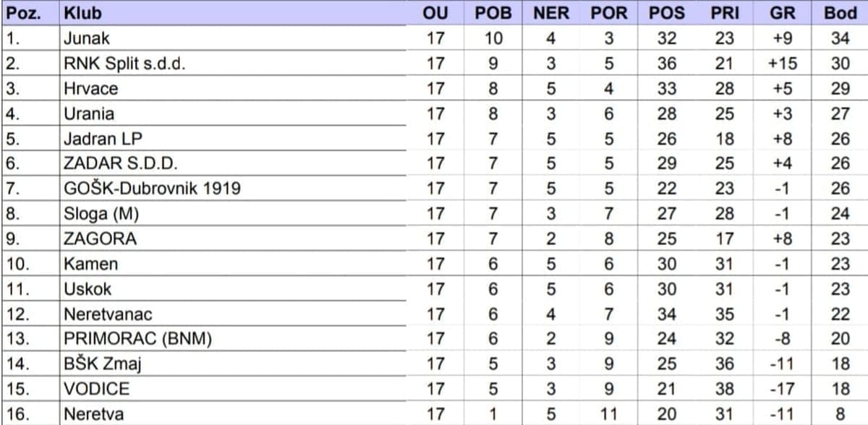This screenshot has width=868, height=425.
Task: Click the BŠK Zmaj club name
Action: click(103, 364)
